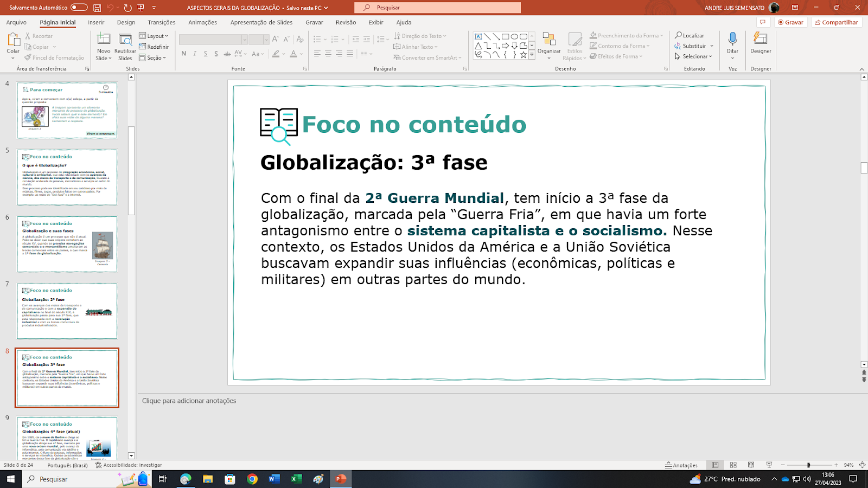Click the strikethrough text icon
Viewport: 868px width, 488px height.
click(x=227, y=54)
